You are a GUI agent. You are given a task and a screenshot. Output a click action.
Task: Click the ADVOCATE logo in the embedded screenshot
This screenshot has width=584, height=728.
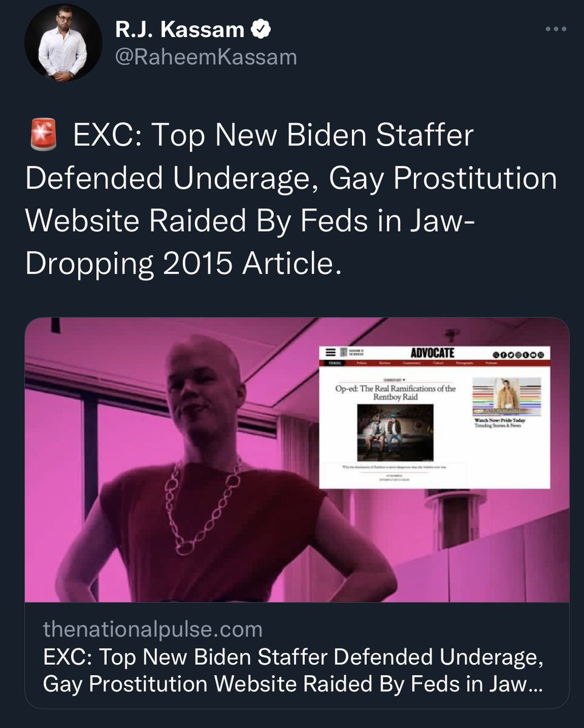tap(432, 353)
